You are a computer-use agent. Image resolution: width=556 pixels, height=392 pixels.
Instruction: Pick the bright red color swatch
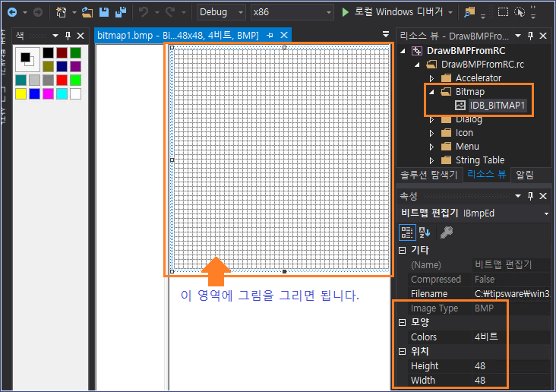[62, 81]
